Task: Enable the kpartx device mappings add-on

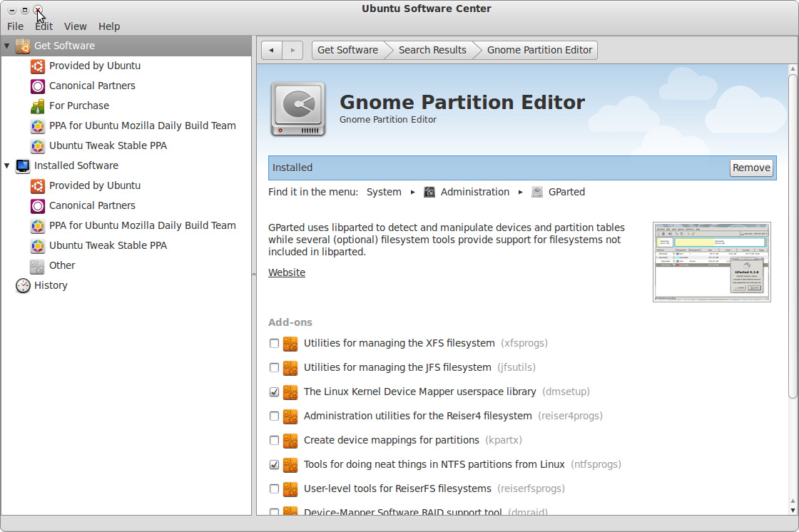Action: coord(274,440)
